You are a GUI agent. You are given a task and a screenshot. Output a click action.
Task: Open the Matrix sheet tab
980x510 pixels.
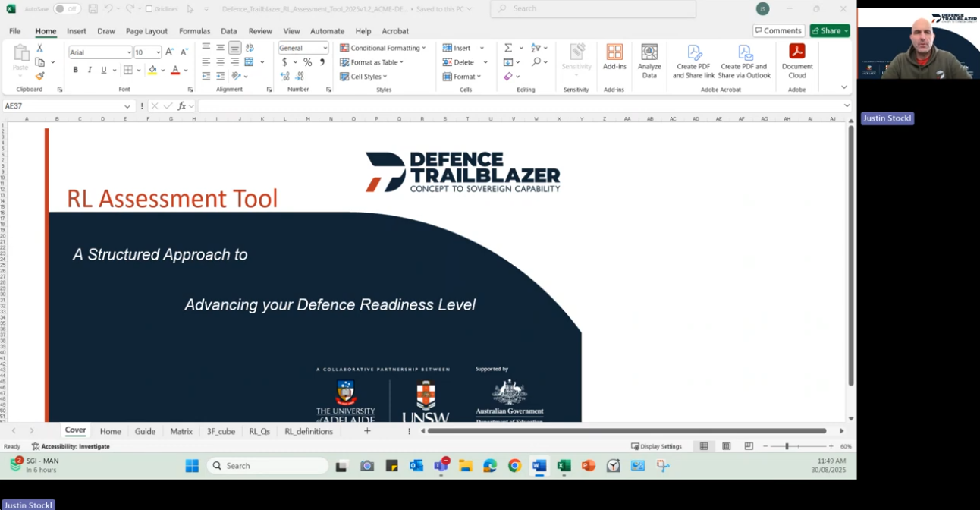pos(181,431)
